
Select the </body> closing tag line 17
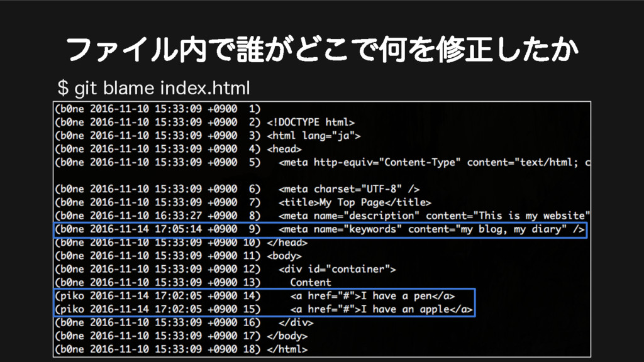(180, 336)
